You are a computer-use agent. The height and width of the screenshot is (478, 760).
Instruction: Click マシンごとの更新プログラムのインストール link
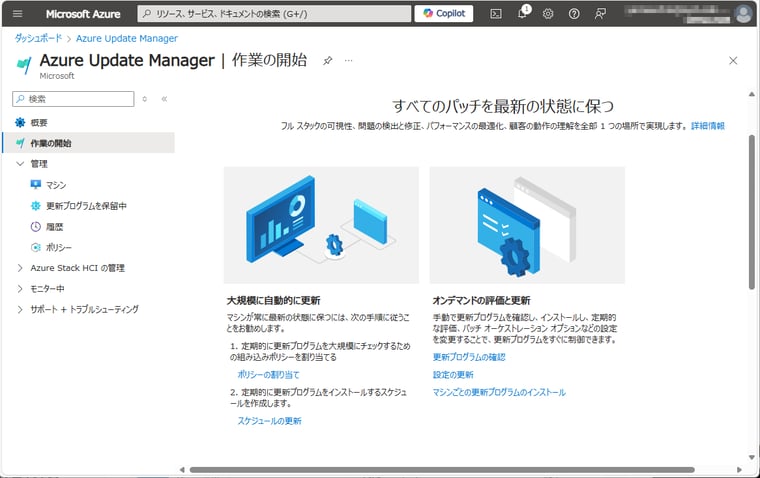pyautogui.click(x=499, y=392)
